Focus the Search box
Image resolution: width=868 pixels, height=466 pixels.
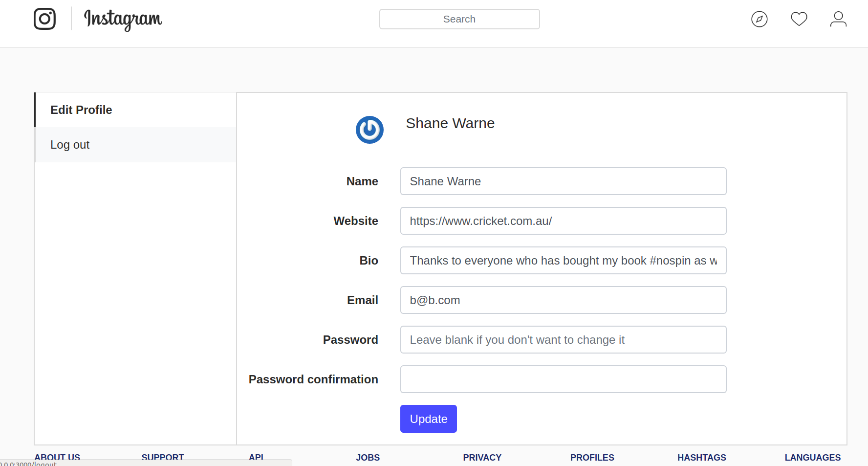tap(459, 19)
